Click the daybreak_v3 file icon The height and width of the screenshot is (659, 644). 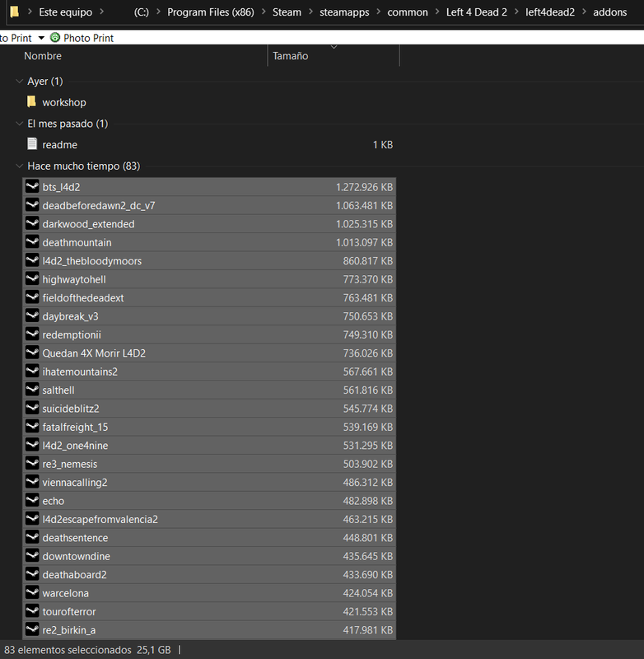point(32,315)
